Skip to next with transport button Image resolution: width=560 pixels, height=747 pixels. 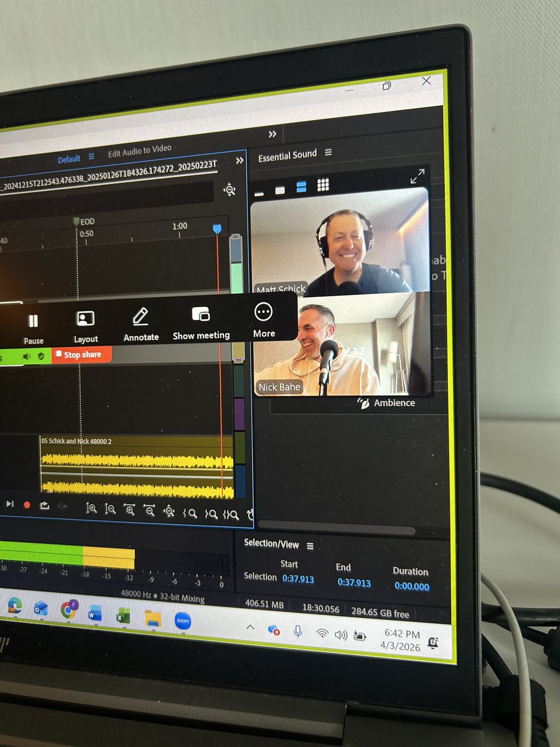tap(10, 504)
